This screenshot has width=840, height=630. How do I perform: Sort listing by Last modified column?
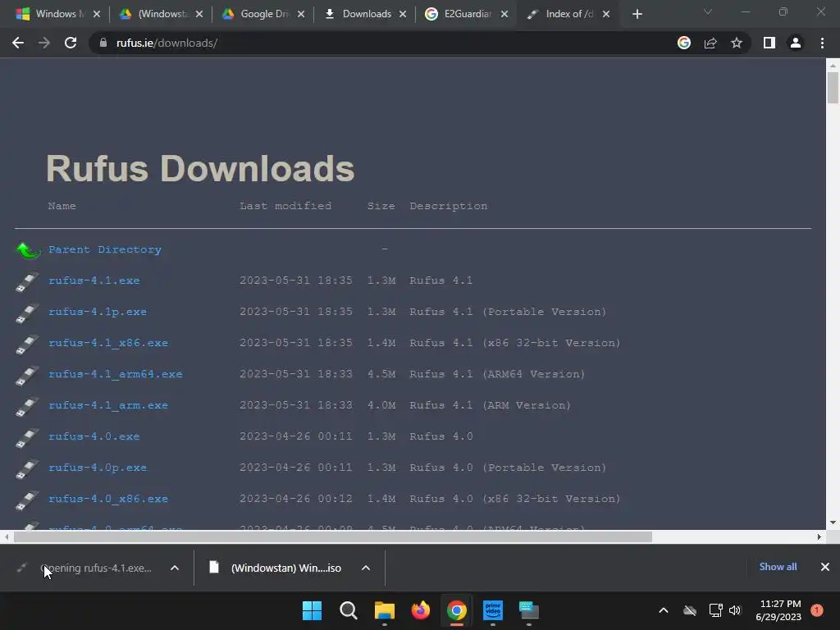click(285, 206)
